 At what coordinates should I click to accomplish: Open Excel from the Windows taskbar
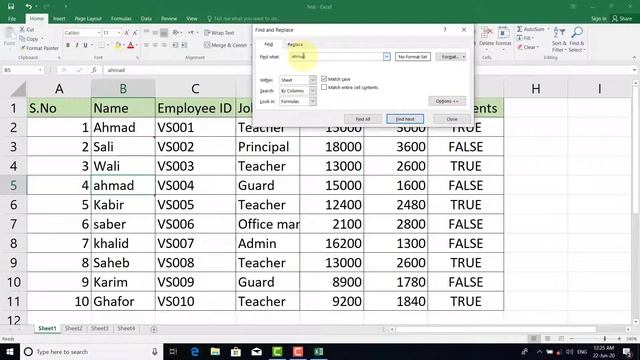click(x=318, y=351)
